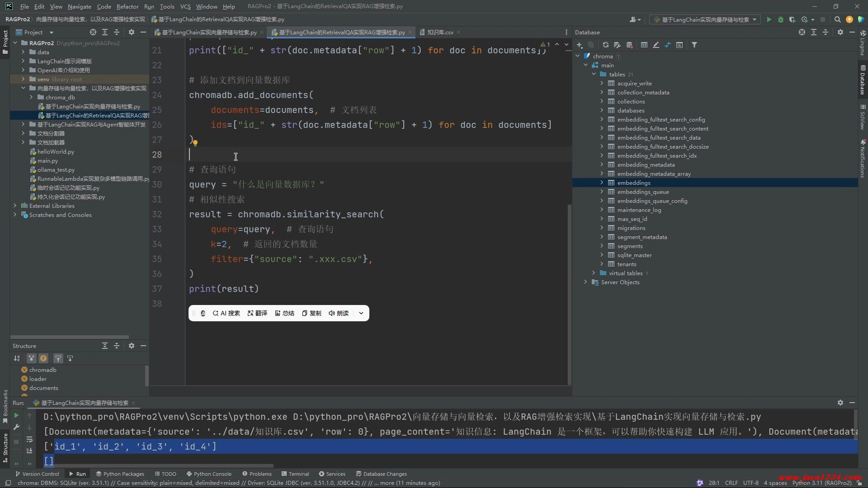Screen dimensions: 868x488
Task: Click the green Run button in top toolbar
Action: coord(769,19)
